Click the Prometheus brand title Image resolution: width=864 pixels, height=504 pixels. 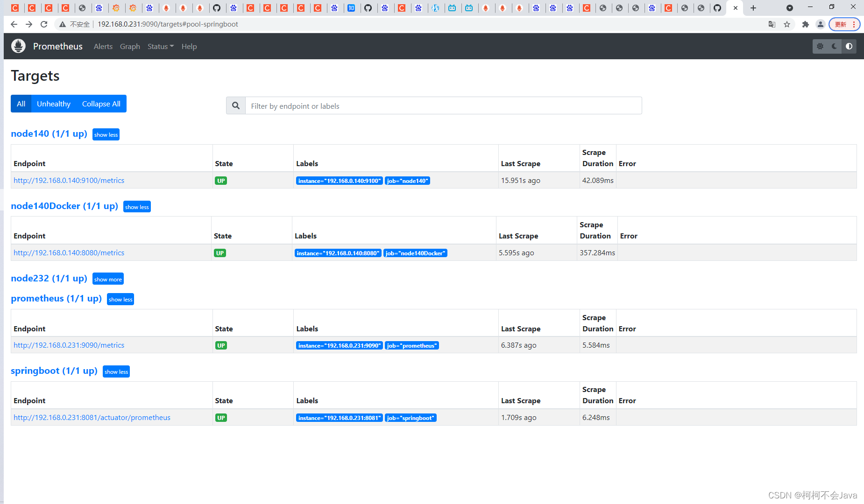pyautogui.click(x=58, y=46)
